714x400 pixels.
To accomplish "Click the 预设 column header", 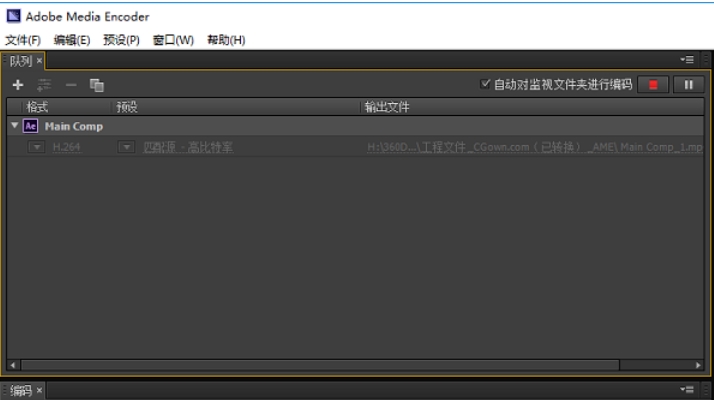I will [127, 108].
